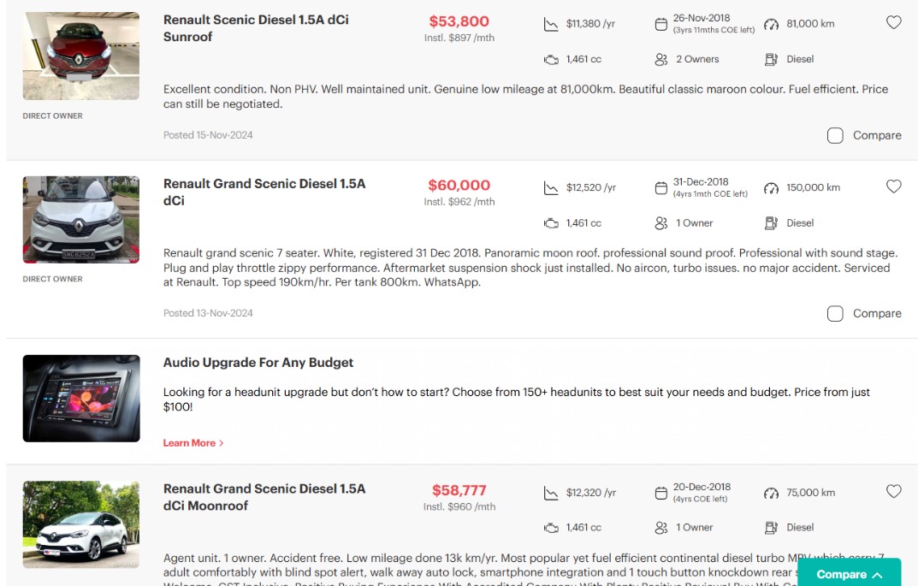This screenshot has width=924, height=586.
Task: Click engine icon beside first 1,461 cc
Action: coord(551,59)
